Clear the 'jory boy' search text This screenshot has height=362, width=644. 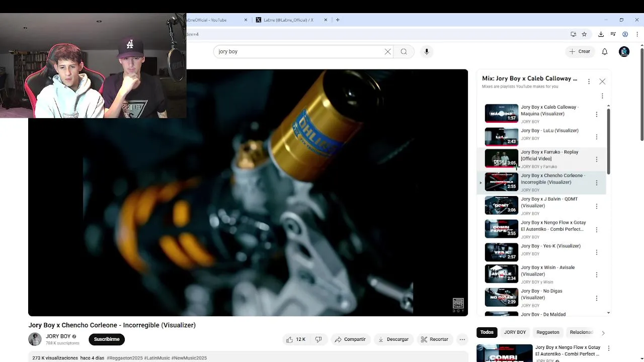(388, 51)
